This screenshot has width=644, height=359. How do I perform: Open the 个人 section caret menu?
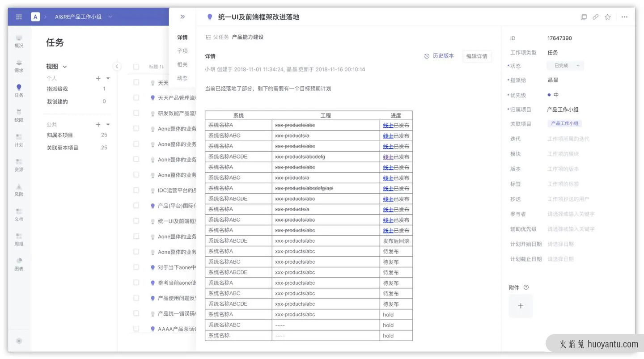[108, 78]
